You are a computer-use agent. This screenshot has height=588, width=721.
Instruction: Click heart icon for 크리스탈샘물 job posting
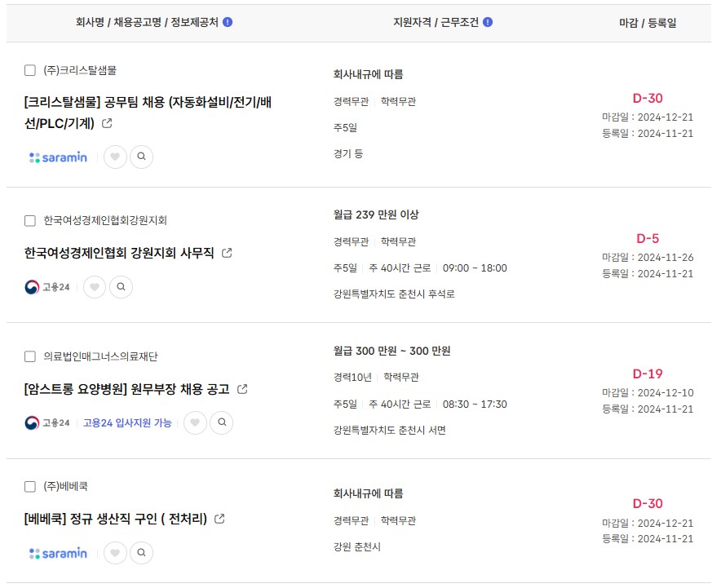[x=115, y=157]
